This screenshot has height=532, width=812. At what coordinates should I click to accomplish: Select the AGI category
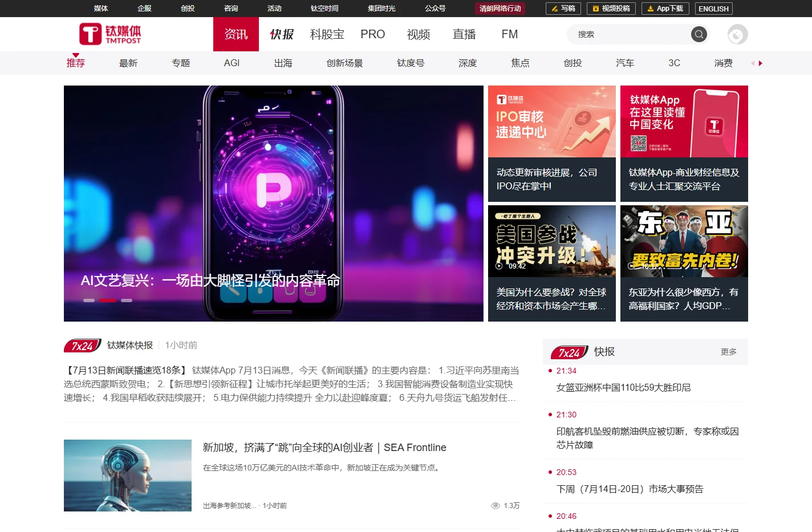[x=232, y=63]
